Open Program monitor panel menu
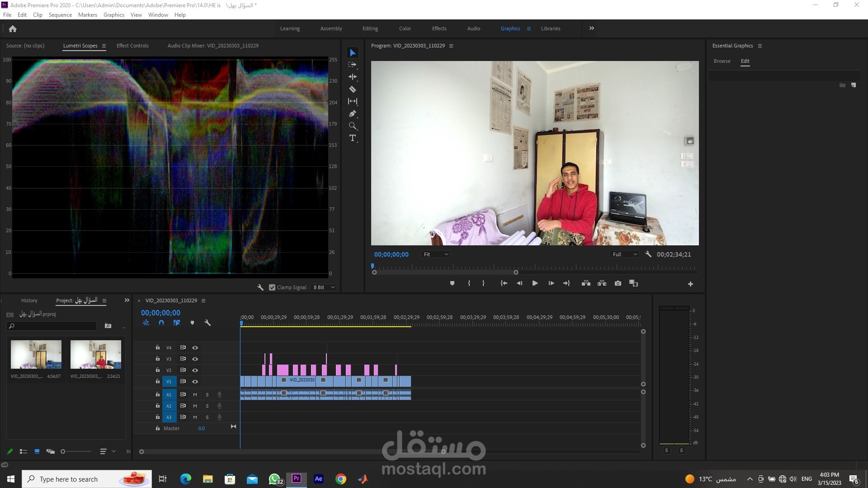The image size is (868, 488). tap(451, 46)
